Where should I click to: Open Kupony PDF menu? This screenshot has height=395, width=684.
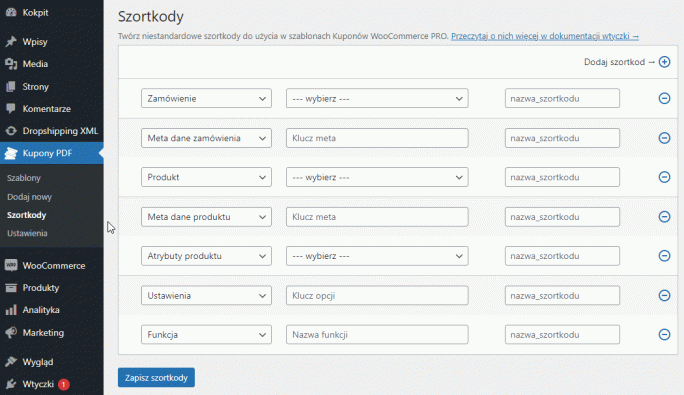(x=51, y=153)
